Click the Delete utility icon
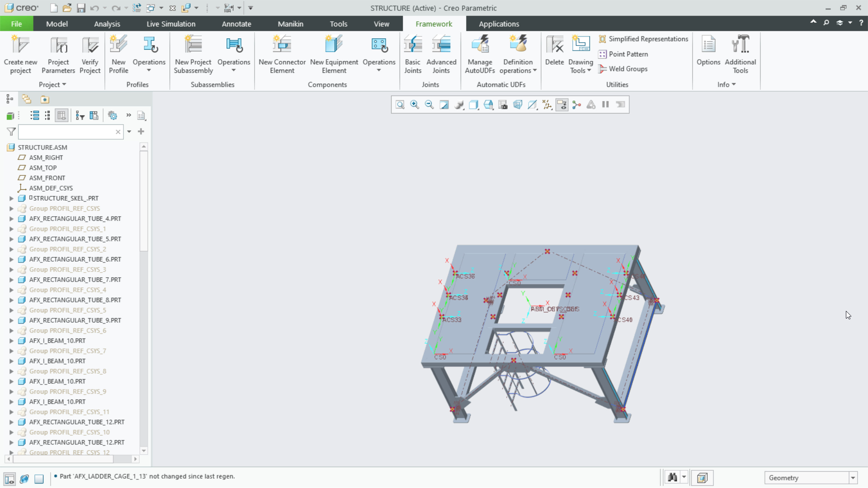868x488 pixels. (555, 45)
